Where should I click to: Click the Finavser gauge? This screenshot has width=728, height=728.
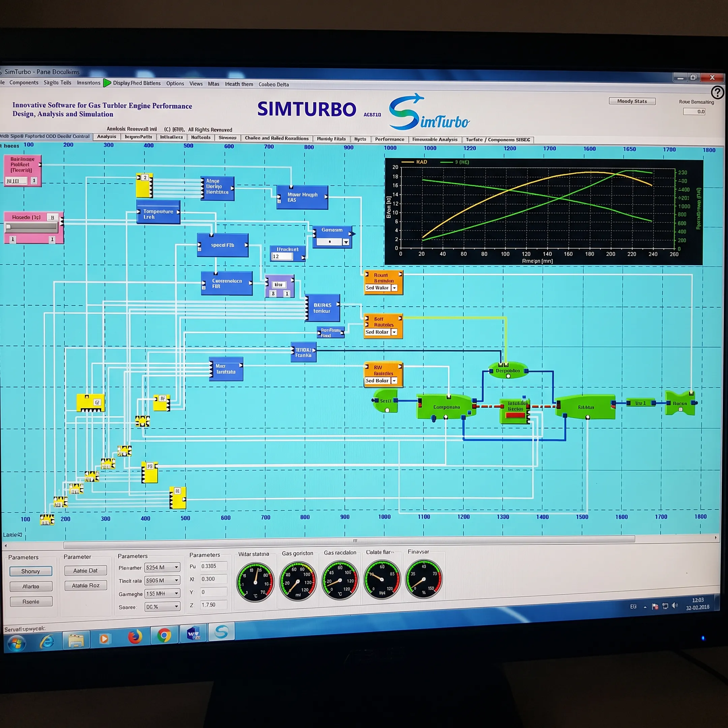[423, 579]
